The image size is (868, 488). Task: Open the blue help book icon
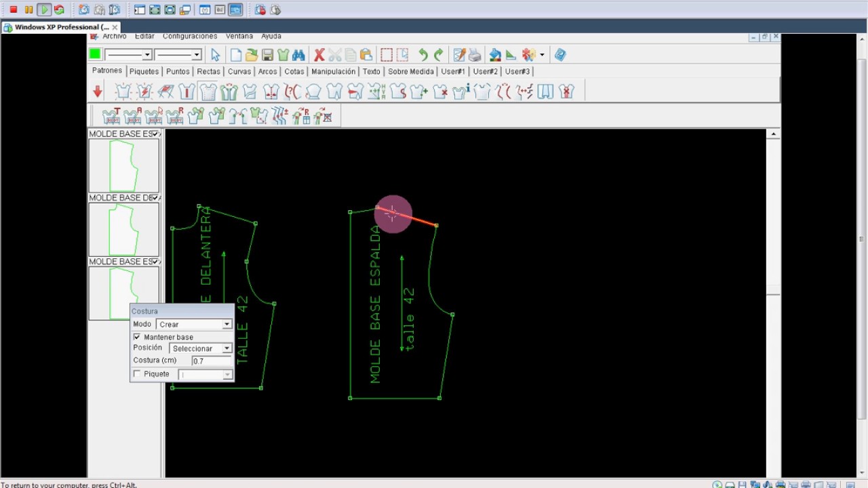click(x=560, y=55)
